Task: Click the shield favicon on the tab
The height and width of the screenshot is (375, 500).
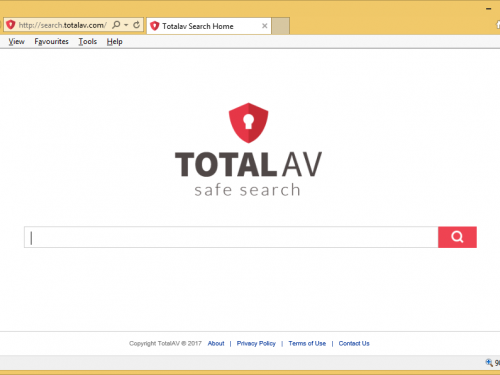Action: tap(154, 26)
